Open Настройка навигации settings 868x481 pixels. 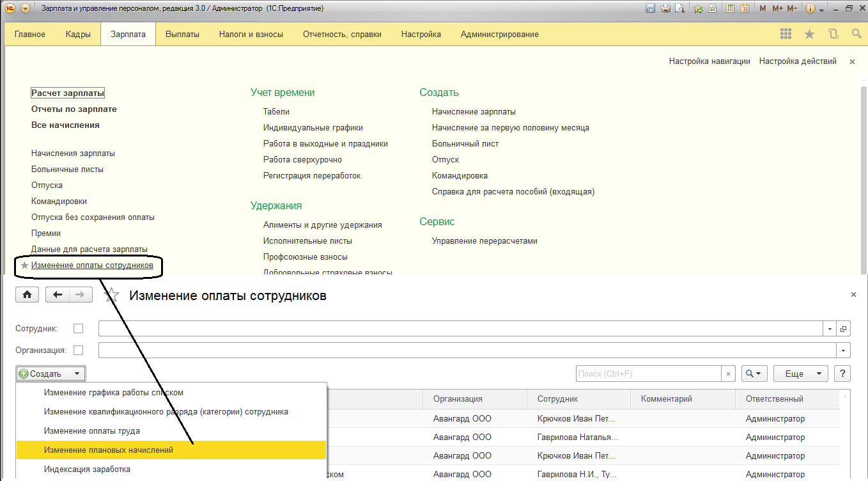click(x=709, y=61)
